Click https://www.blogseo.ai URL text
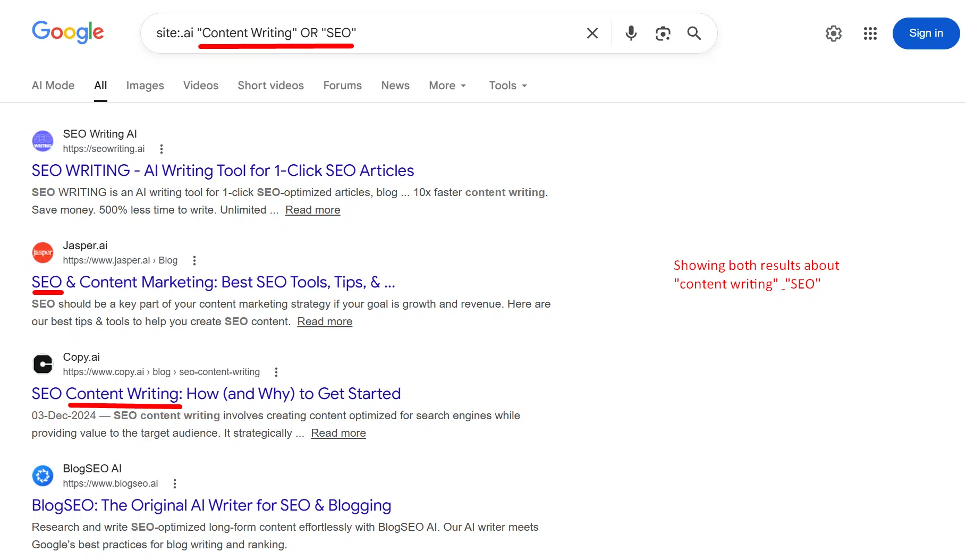 pyautogui.click(x=111, y=483)
